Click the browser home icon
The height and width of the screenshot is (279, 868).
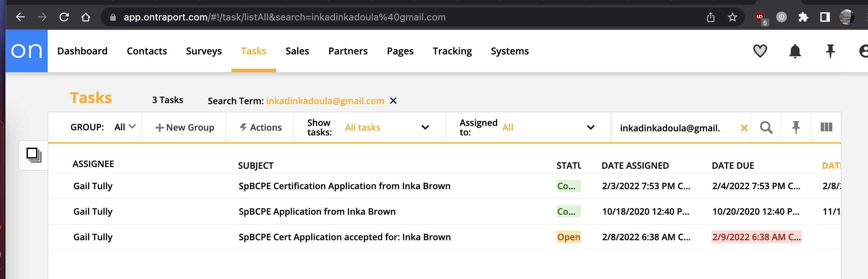(x=86, y=17)
